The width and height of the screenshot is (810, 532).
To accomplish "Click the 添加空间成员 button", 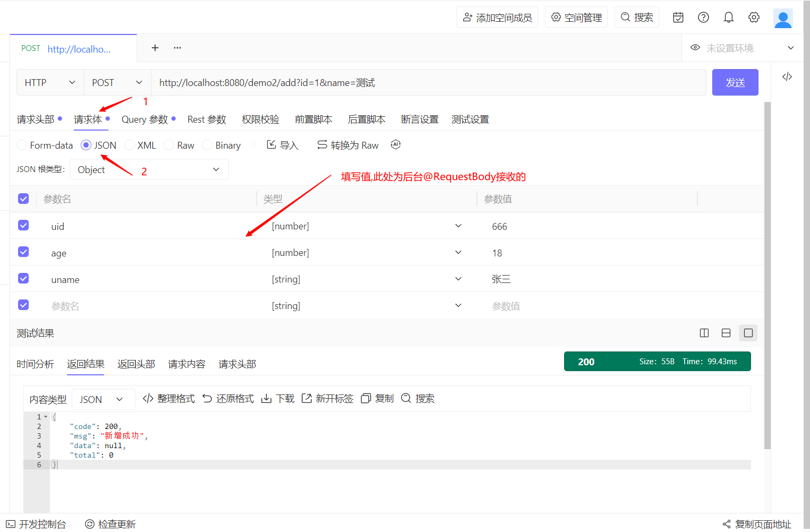I will pyautogui.click(x=497, y=18).
